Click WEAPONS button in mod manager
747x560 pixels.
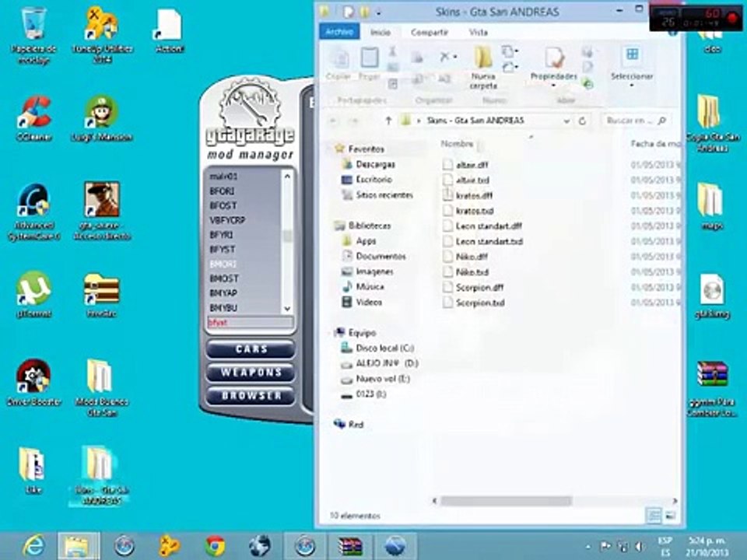(251, 373)
